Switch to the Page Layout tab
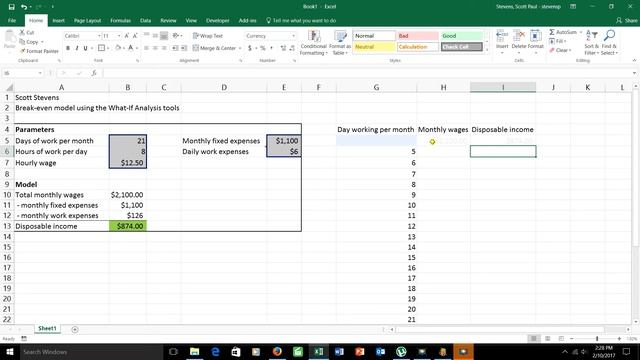Viewport: 640px width, 360px height. (x=87, y=20)
